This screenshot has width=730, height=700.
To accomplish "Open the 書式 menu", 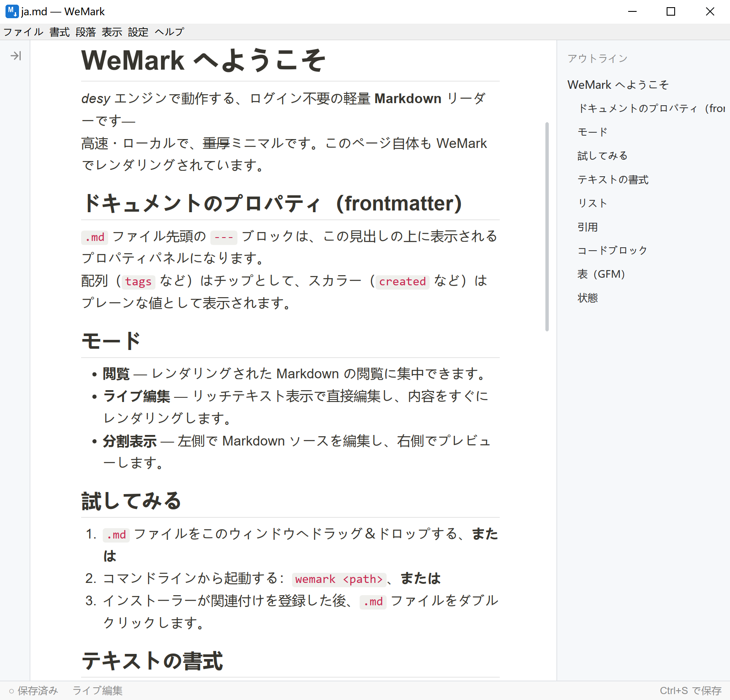I will point(60,32).
